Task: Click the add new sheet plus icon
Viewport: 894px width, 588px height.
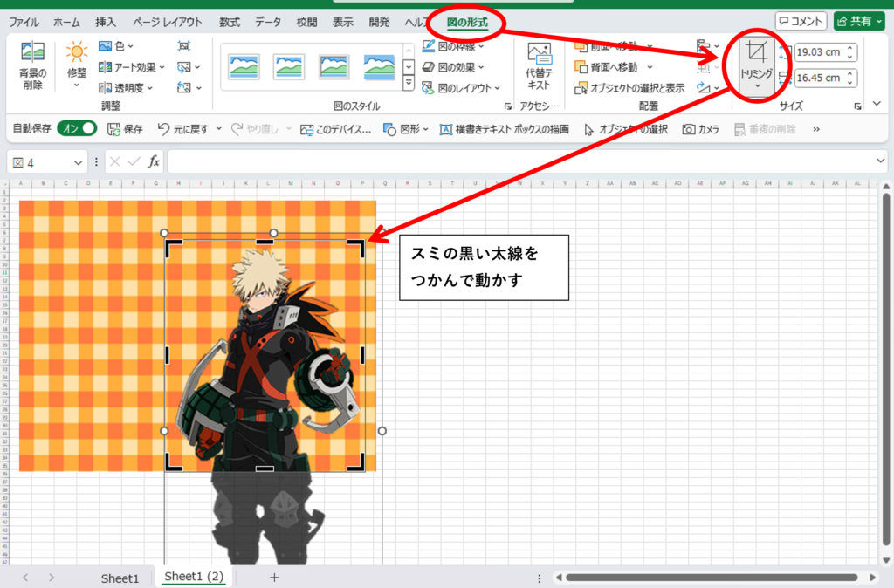Action: click(274, 578)
